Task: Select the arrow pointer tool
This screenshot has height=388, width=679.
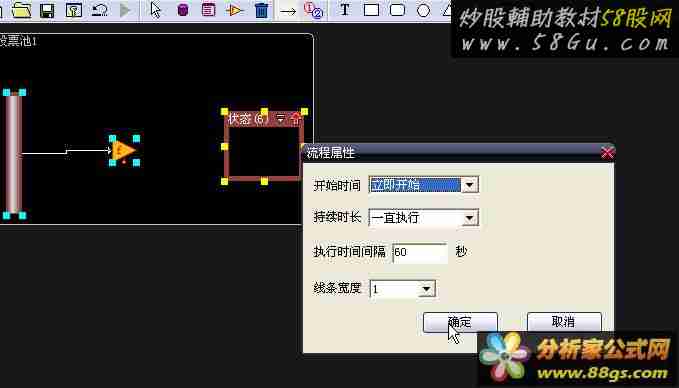Action: pyautogui.click(x=155, y=10)
